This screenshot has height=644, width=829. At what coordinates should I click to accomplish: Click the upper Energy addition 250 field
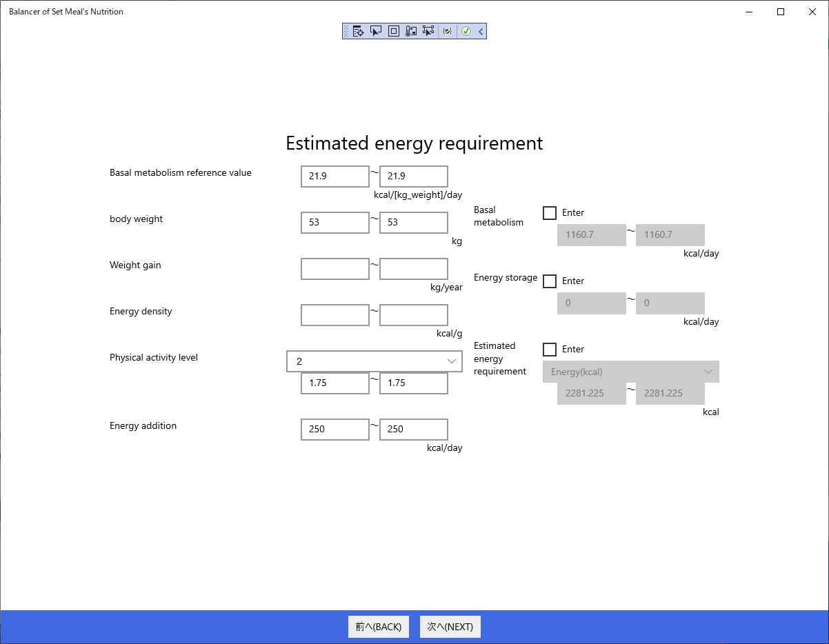pyautogui.click(x=414, y=430)
